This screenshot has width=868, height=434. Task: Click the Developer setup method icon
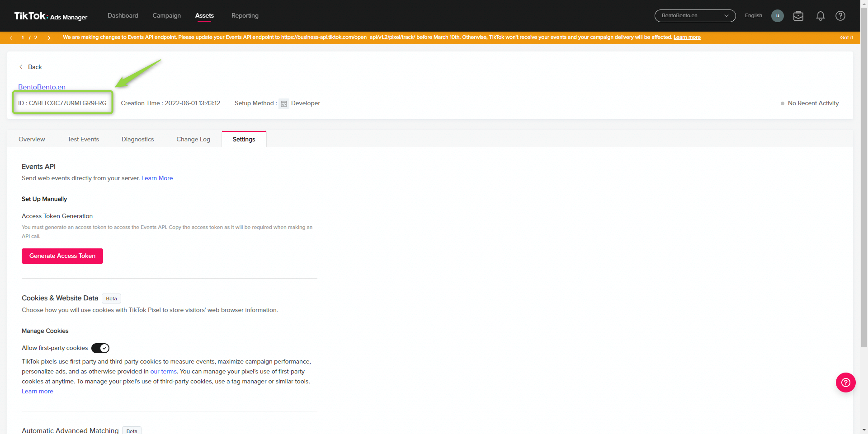click(284, 103)
